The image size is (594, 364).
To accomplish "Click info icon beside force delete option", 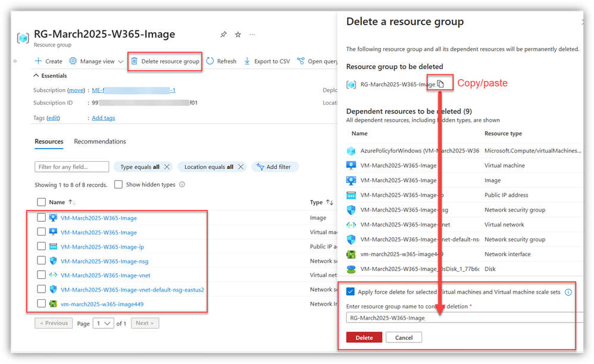I will [568, 292].
